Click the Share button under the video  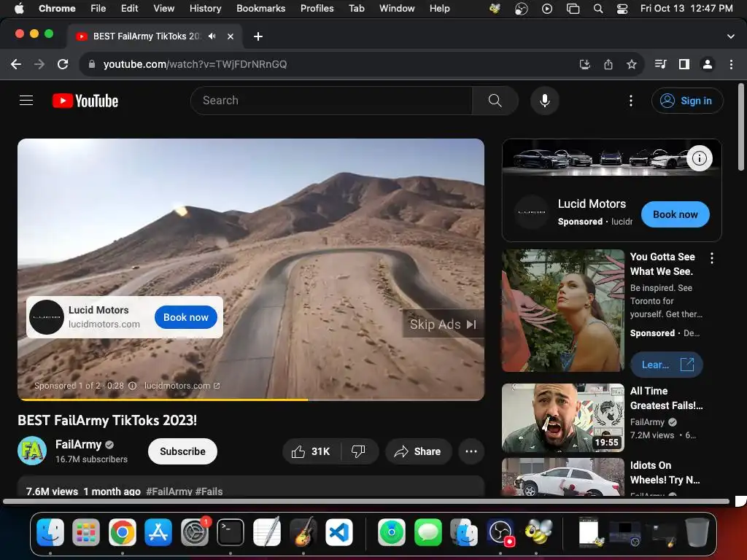click(418, 451)
